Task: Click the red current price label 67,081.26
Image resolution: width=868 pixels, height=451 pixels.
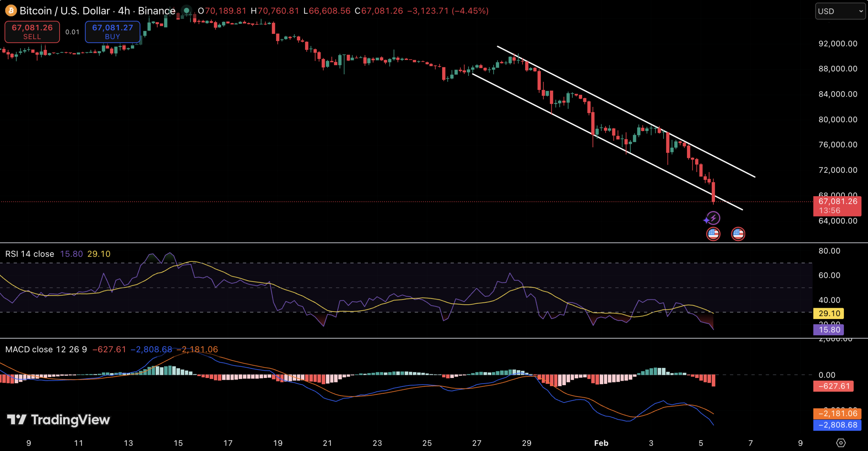Action: (x=837, y=202)
